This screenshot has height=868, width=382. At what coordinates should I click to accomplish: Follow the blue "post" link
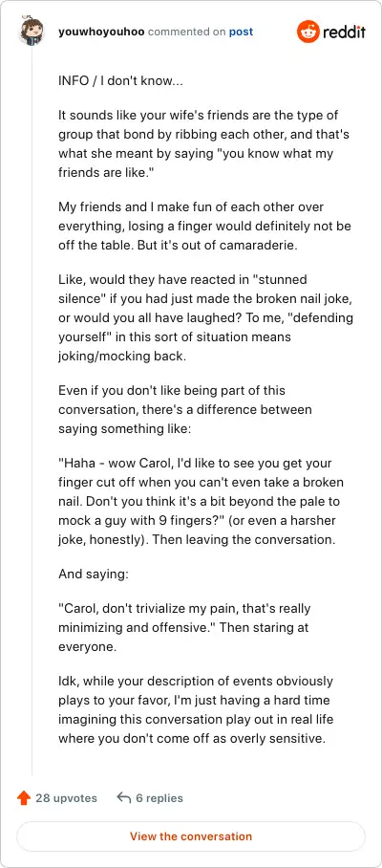(241, 32)
